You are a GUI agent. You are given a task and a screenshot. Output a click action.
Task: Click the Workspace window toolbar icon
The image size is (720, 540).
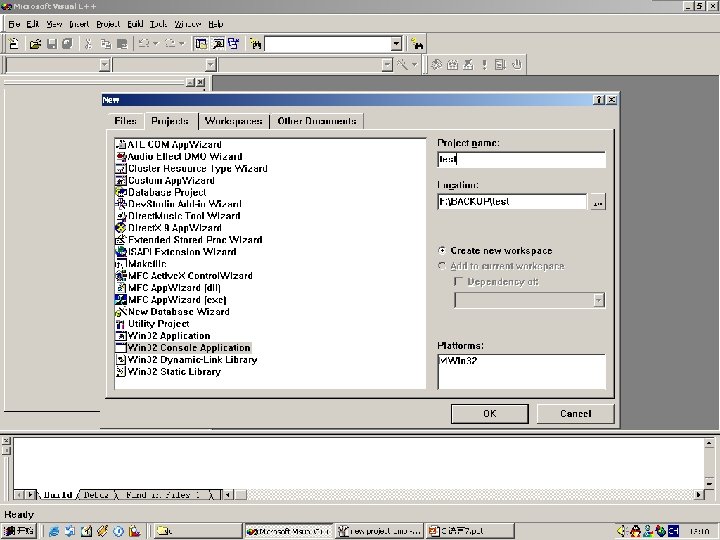coord(201,44)
